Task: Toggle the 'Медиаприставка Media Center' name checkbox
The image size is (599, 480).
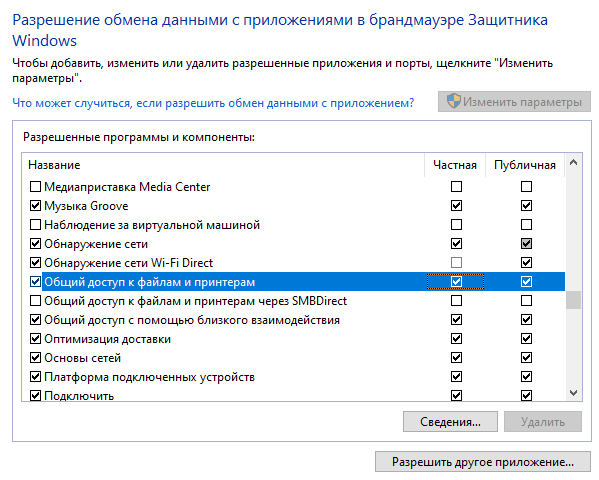Action: point(35,186)
